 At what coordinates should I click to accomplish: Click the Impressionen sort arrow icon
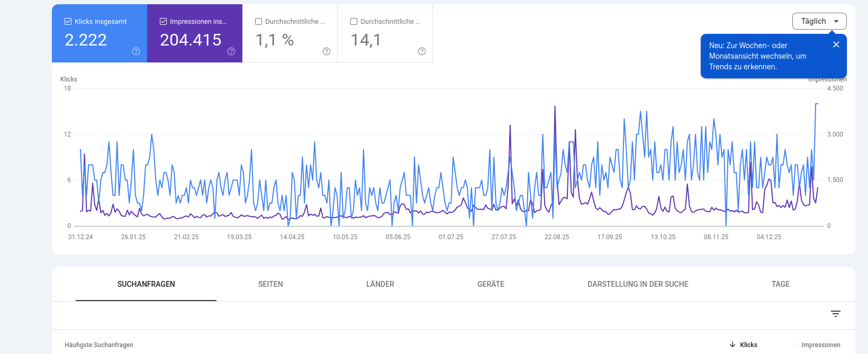[x=794, y=344]
